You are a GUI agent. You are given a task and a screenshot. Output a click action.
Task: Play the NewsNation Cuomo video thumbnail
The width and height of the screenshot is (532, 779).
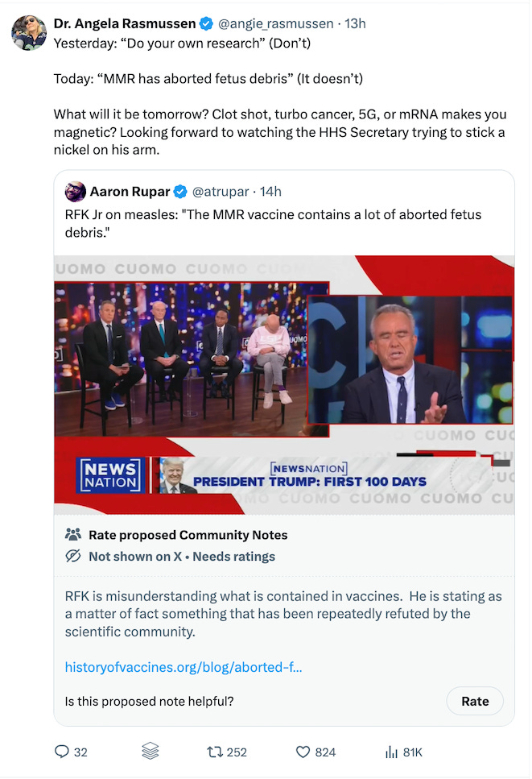point(284,385)
